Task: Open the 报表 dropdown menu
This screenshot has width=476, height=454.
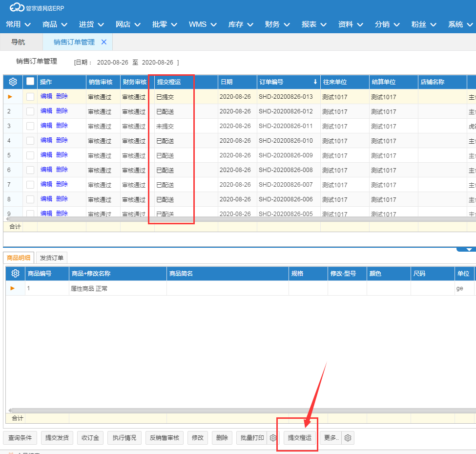Action: [314, 24]
